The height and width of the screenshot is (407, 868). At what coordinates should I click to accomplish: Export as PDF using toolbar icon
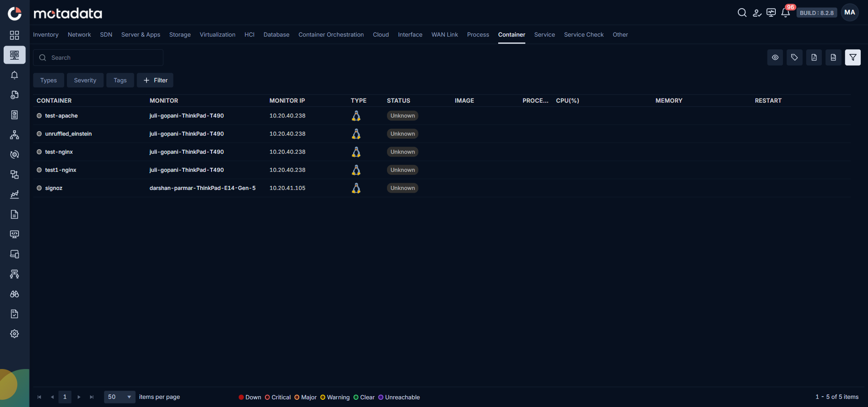(x=814, y=57)
